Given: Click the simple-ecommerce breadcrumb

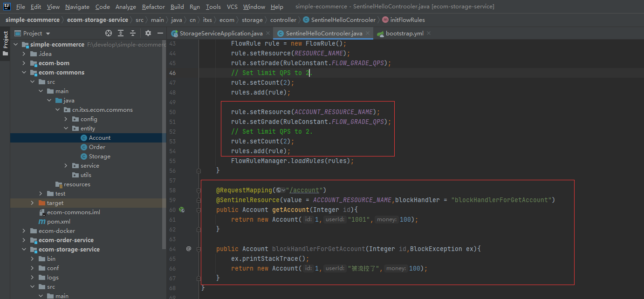Looking at the screenshot, I should coord(33,20).
